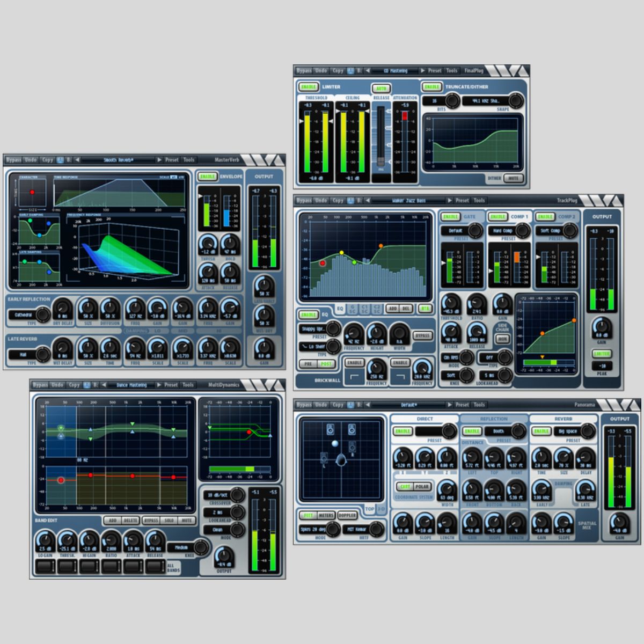Click the red Character dot in MasterVerb
Image resolution: width=644 pixels, height=644 pixels.
32,192
